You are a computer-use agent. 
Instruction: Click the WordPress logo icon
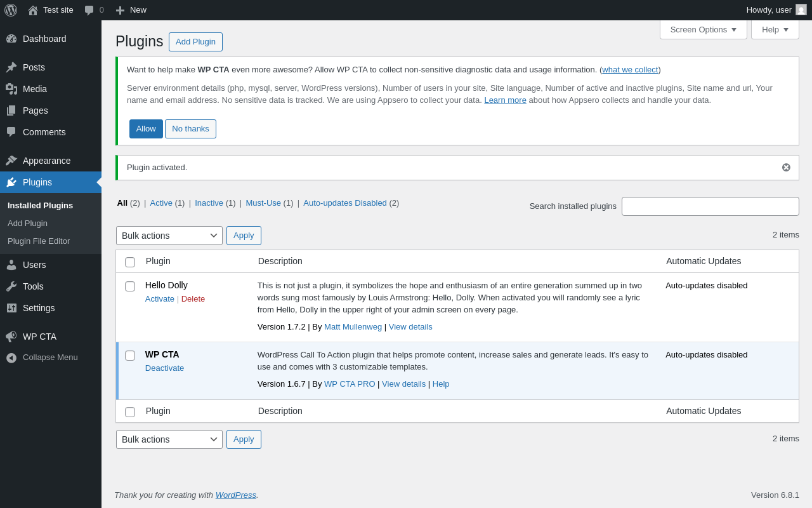[x=11, y=10]
